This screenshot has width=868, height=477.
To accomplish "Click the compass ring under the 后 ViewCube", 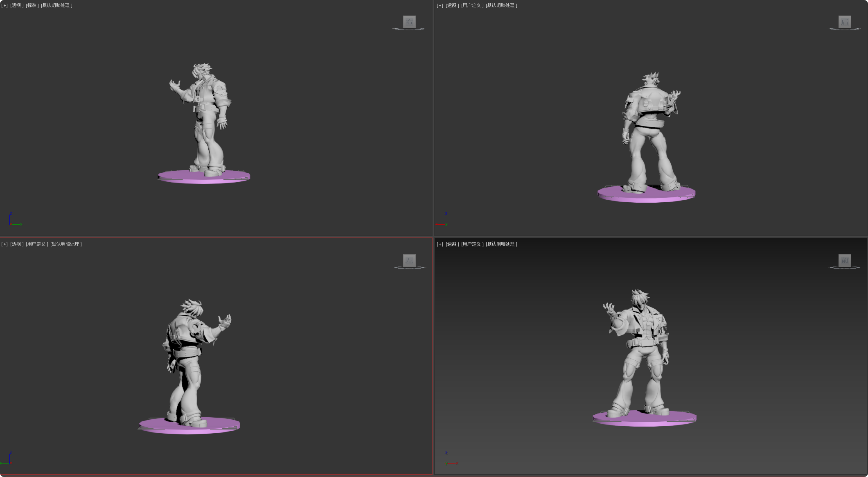I will point(845,29).
